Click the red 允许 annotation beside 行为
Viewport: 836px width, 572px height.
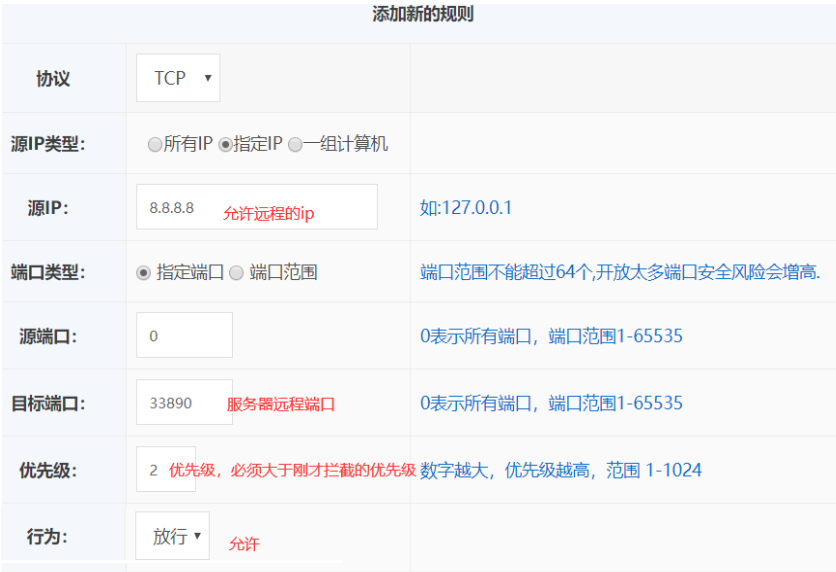click(244, 544)
